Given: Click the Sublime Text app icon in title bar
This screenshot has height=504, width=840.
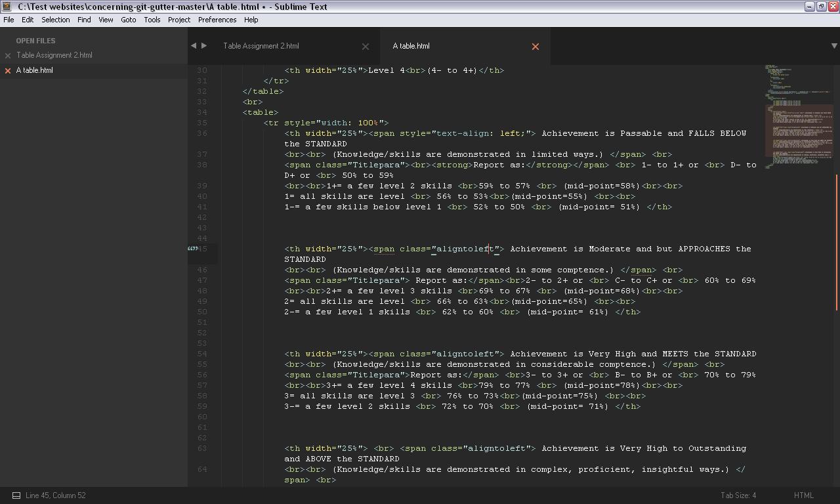Looking at the screenshot, I should point(7,7).
